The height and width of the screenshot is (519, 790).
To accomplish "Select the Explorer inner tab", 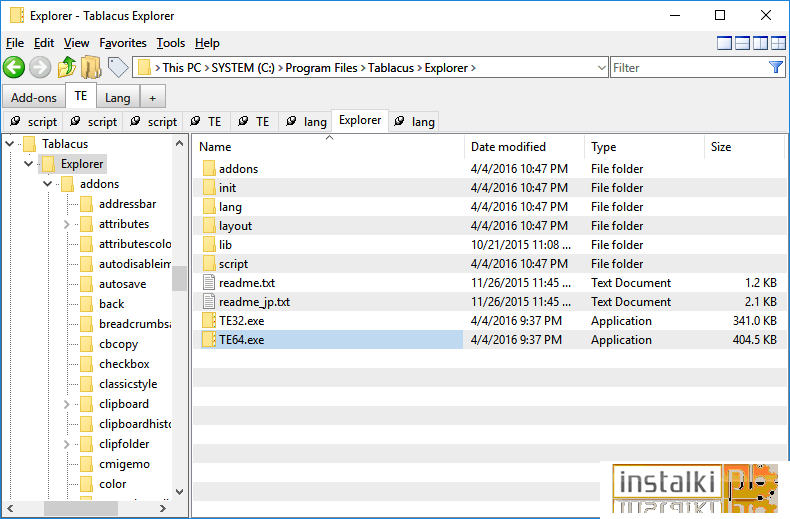I will tap(360, 120).
